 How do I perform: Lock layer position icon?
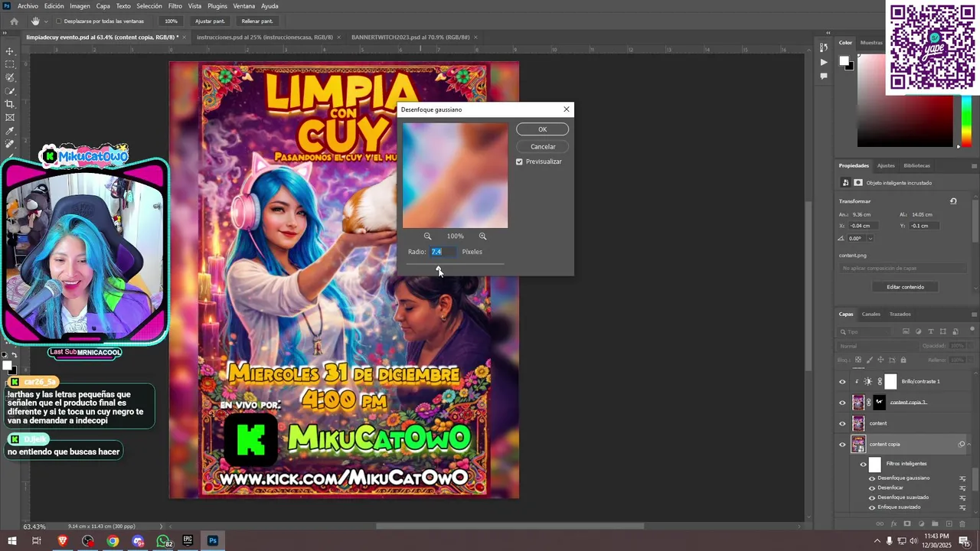[x=880, y=360]
